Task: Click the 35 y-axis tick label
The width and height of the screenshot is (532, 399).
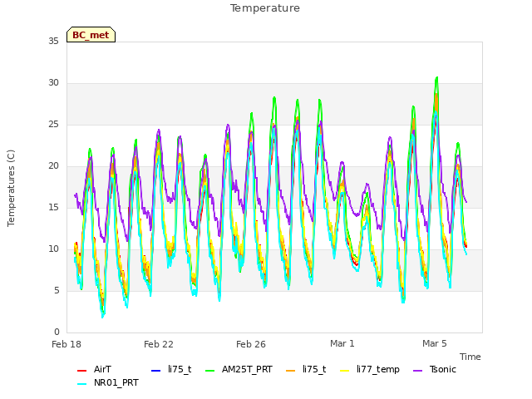Action: [x=53, y=41]
